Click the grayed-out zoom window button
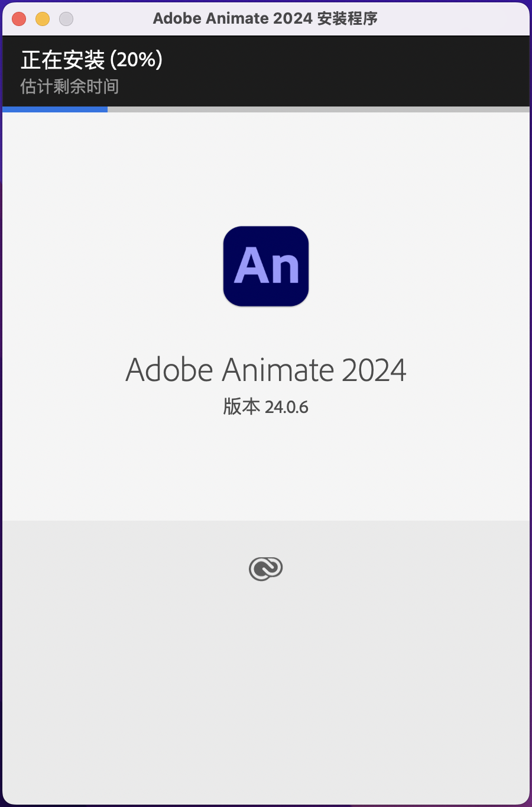Screen dimensions: 532x807 (66, 19)
